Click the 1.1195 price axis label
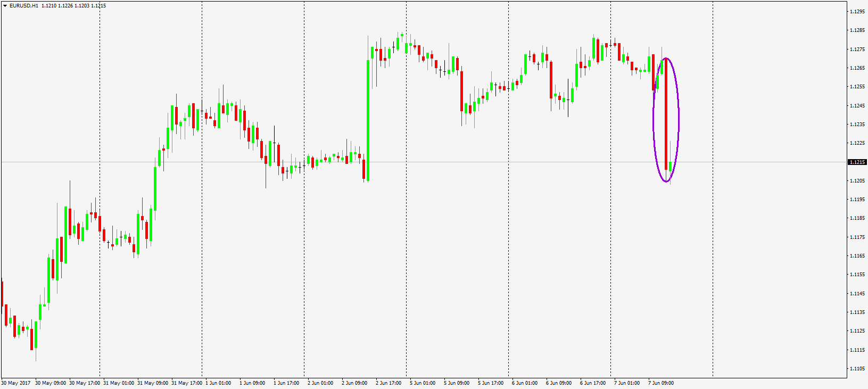This screenshot has height=389, width=868. tap(857, 200)
